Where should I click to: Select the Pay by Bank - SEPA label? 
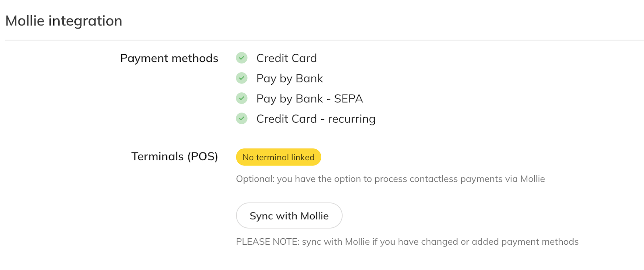point(309,99)
